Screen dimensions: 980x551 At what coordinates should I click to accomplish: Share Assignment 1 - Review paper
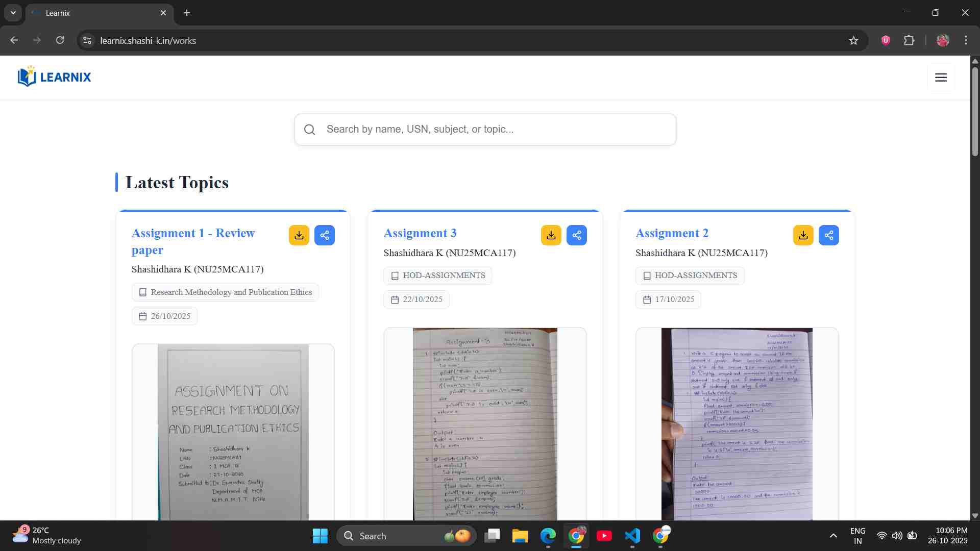click(325, 235)
